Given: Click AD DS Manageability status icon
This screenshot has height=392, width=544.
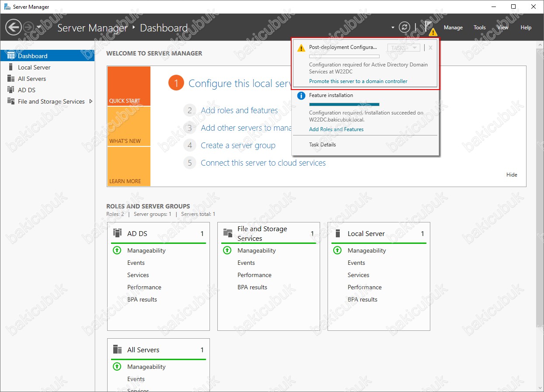Looking at the screenshot, I should (x=117, y=250).
